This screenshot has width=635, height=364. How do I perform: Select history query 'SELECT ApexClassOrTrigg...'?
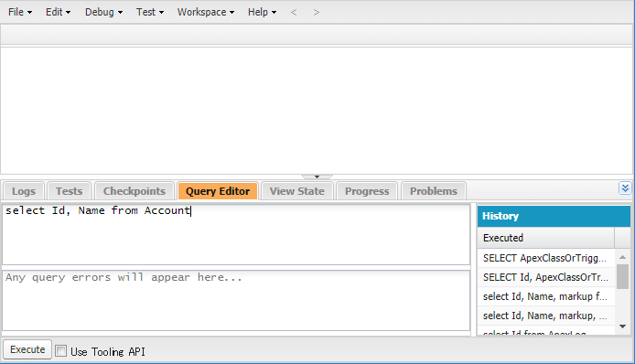tap(546, 258)
